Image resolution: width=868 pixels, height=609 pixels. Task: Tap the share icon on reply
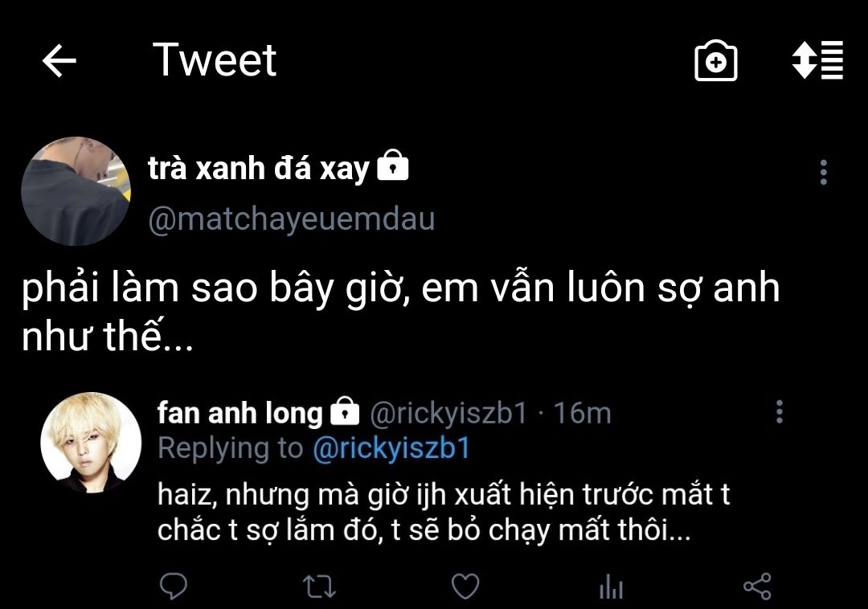pos(757,587)
